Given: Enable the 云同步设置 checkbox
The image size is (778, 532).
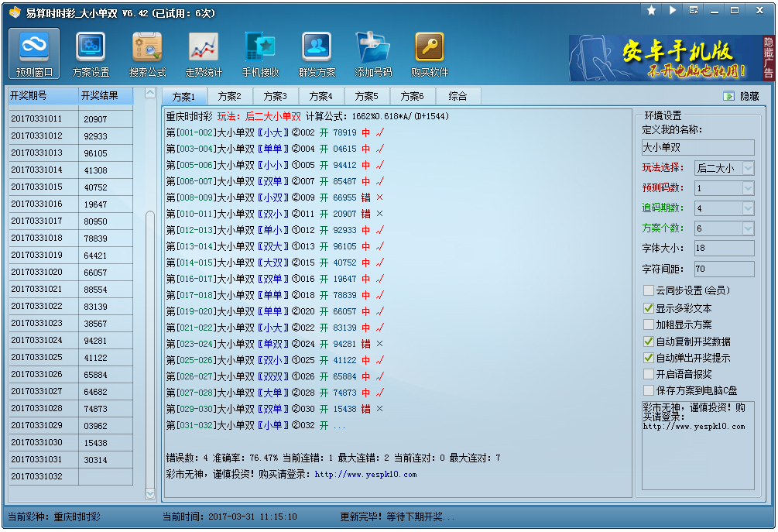Looking at the screenshot, I should click(649, 290).
